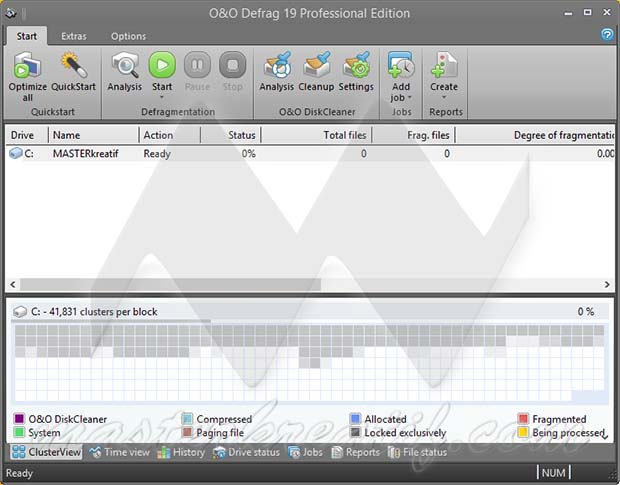Click the Locked exclusively legend swatch
The image size is (620, 485).
click(x=355, y=432)
